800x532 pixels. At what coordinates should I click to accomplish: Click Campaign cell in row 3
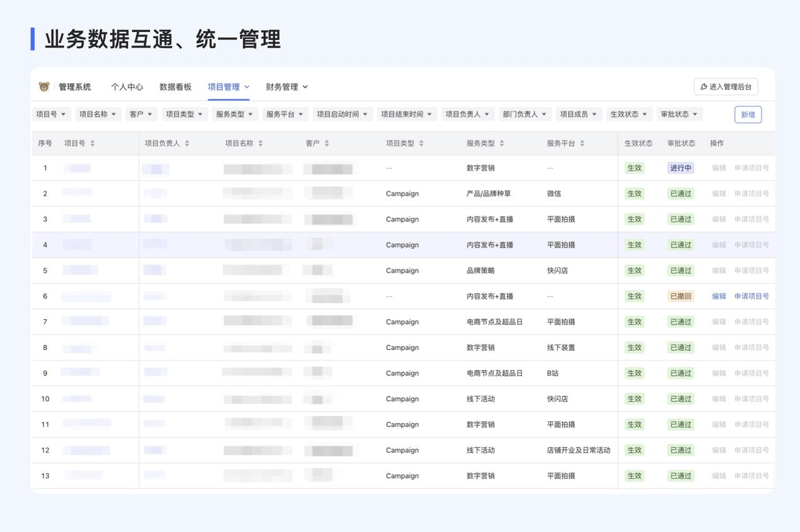(x=402, y=219)
